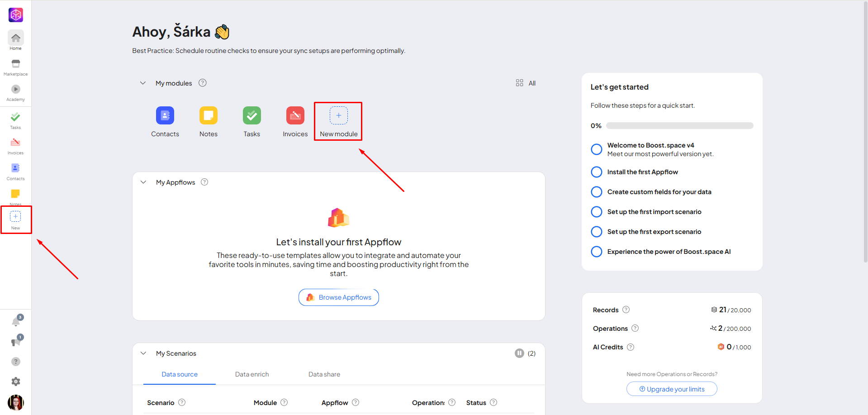The width and height of the screenshot is (868, 415).
Task: Show help for Status column
Action: [x=493, y=402]
